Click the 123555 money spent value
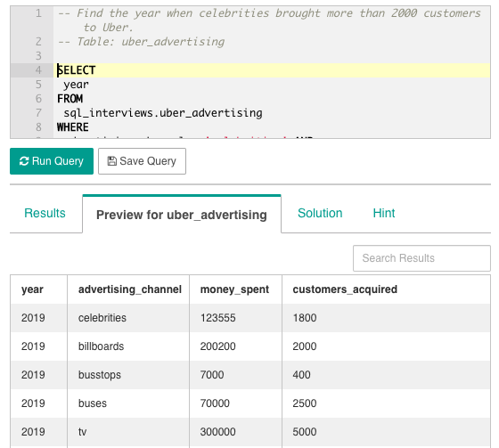Screen dimensions: 499x448 point(218,318)
